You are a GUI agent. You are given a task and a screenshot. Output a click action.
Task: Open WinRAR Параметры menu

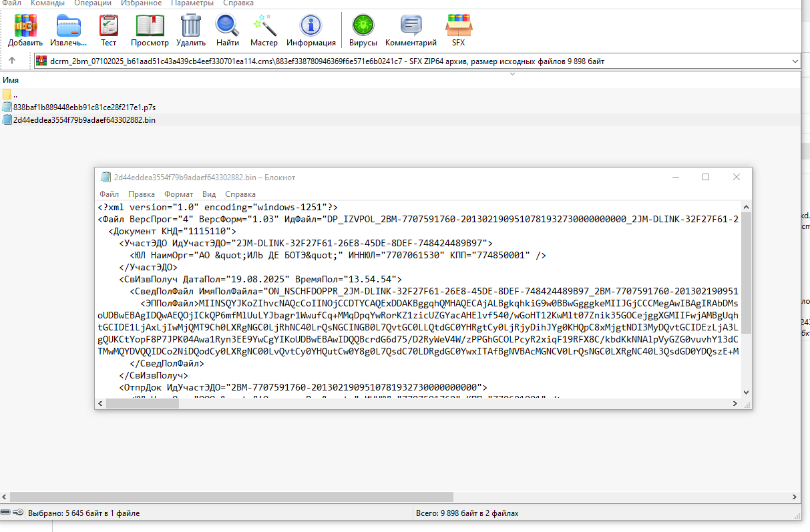pos(192,3)
